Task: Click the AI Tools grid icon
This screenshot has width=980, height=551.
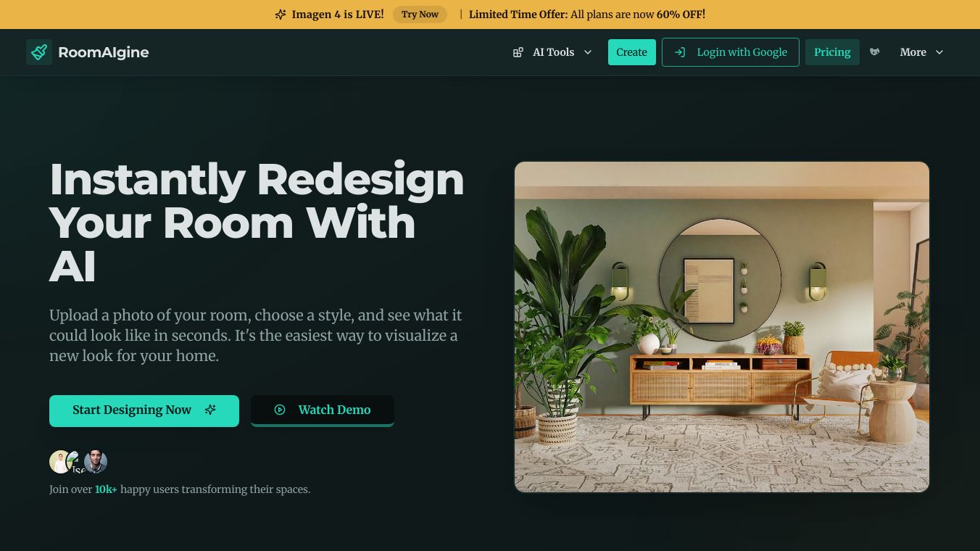Action: [518, 52]
